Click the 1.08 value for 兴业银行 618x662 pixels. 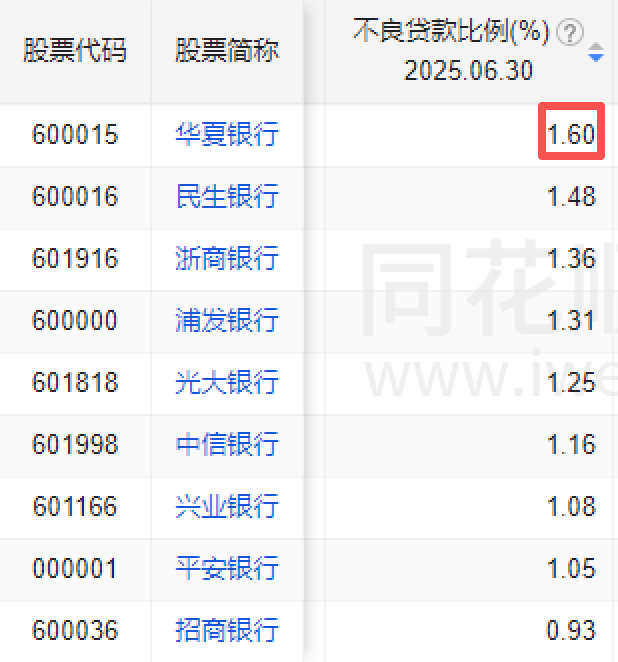(572, 507)
